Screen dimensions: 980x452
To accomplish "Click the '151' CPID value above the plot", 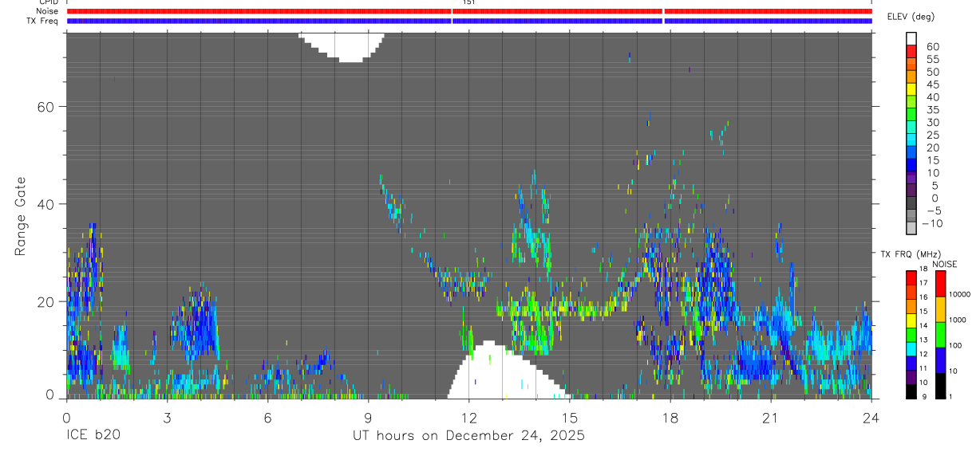I will [x=469, y=2].
